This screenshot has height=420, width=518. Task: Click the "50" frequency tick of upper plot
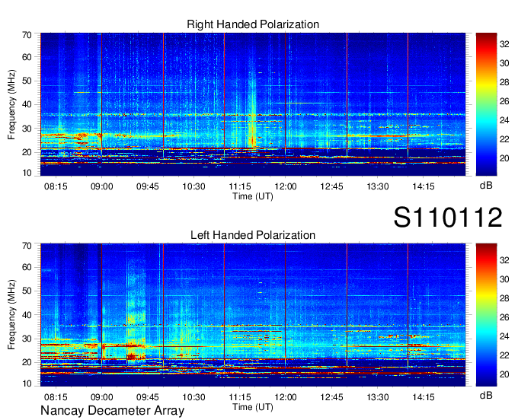(x=27, y=81)
